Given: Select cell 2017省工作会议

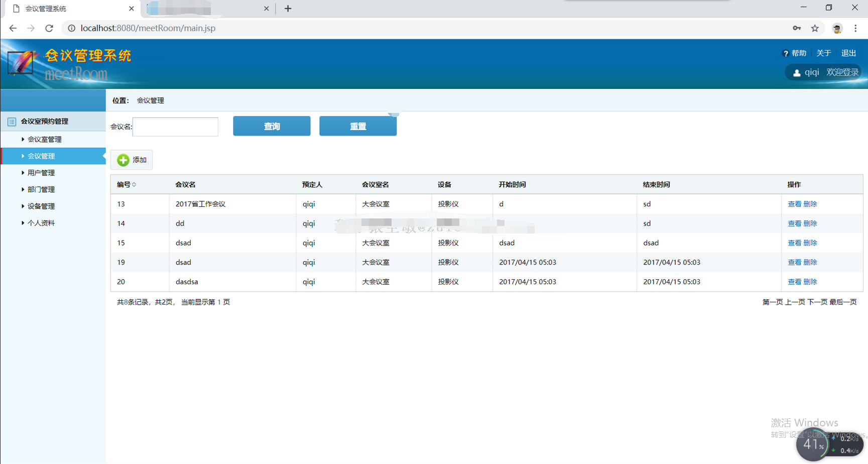Looking at the screenshot, I should click(200, 204).
